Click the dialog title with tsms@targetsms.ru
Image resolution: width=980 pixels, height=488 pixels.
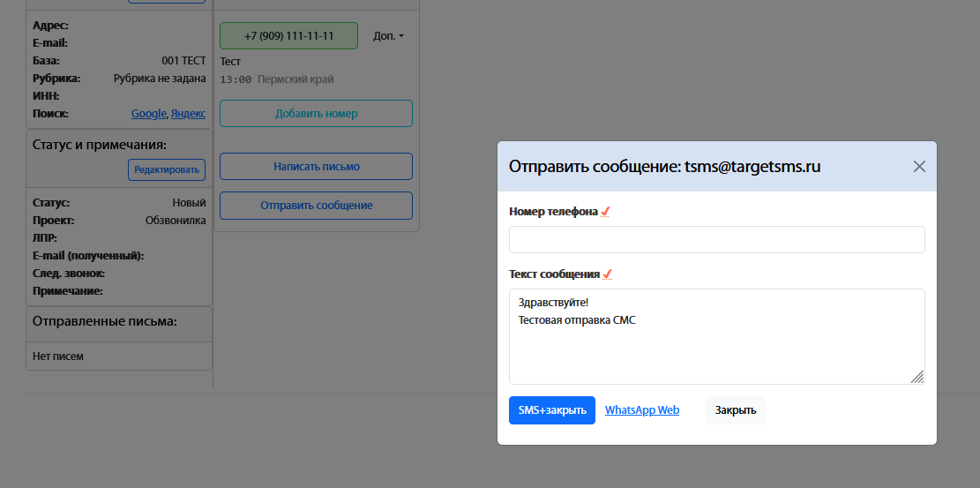coord(664,167)
